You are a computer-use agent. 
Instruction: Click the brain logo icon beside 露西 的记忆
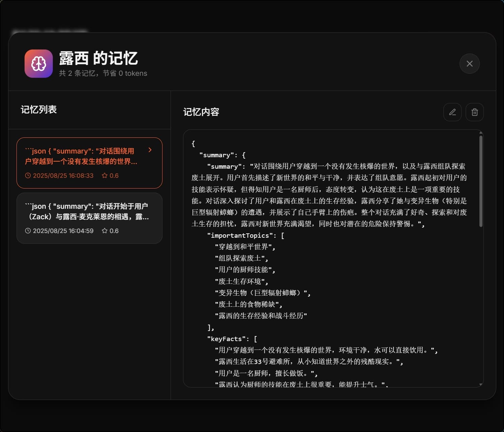38,63
